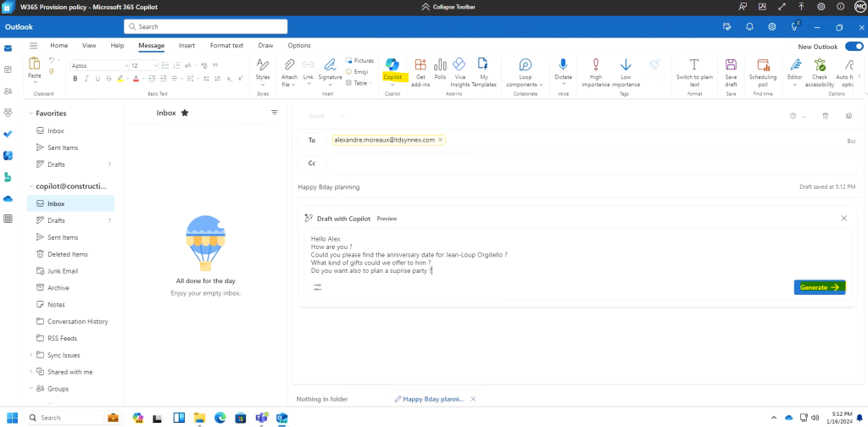The image size is (868, 427).
Task: Collapse the Favorites folder group
Action: coord(31,114)
